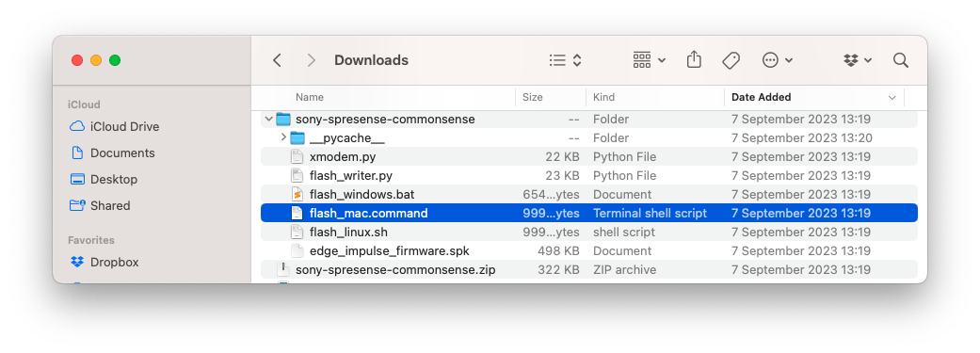Select the sony-spresense-commonsense folder icon
The image size is (980, 353).
tap(283, 119)
